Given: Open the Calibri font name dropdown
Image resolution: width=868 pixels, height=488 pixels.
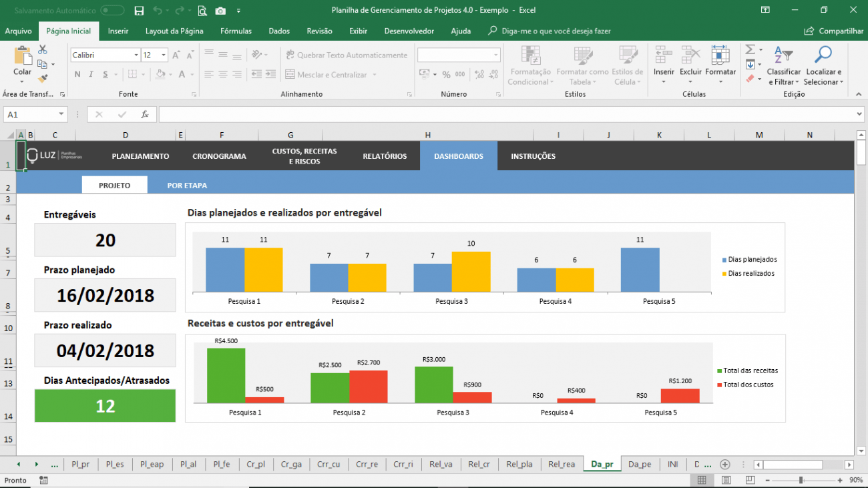Looking at the screenshot, I should coord(136,55).
